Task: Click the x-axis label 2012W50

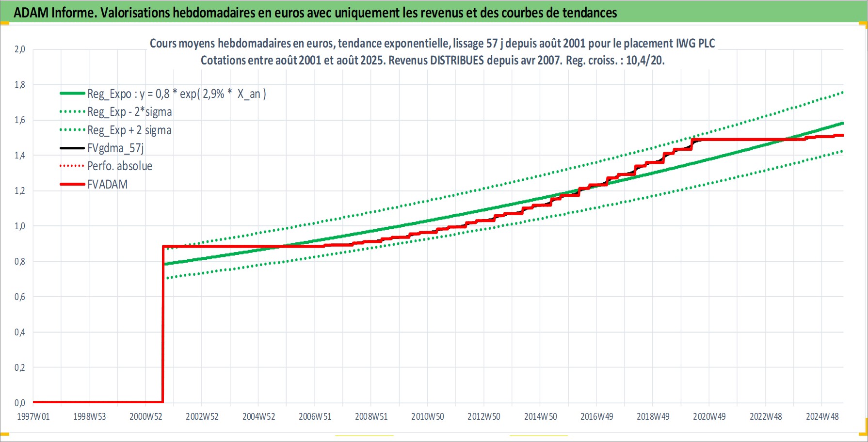Action: click(483, 416)
